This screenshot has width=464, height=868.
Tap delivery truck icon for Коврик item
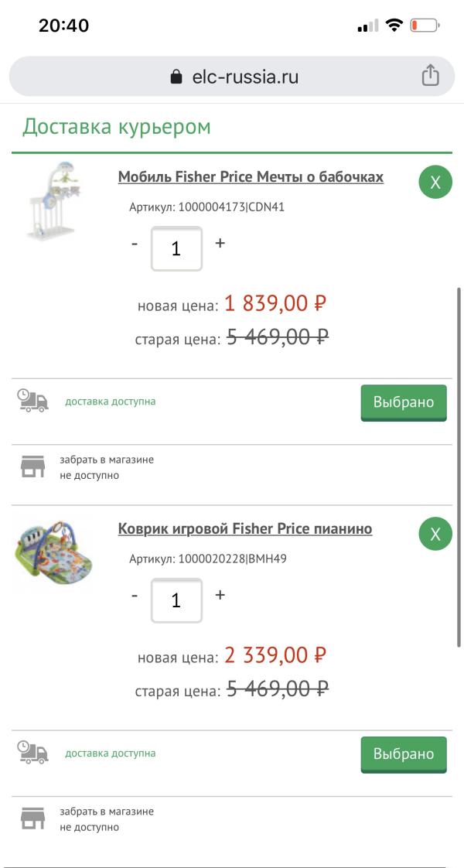click(32, 753)
